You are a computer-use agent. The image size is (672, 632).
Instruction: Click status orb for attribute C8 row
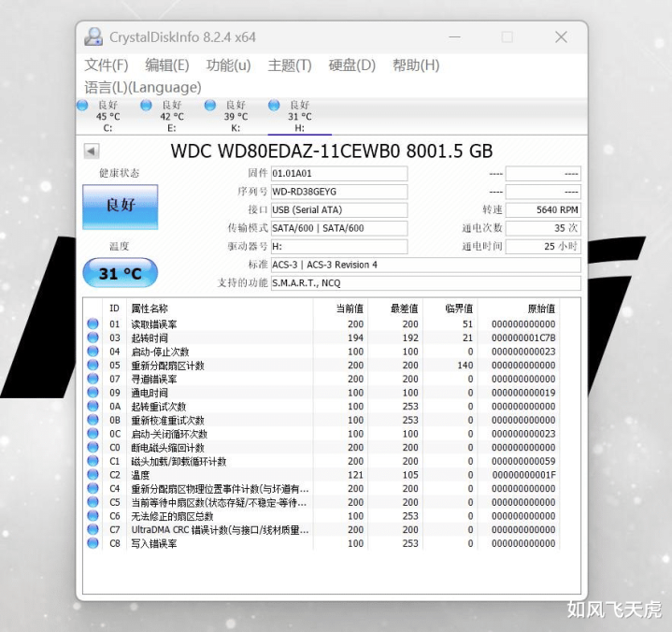[x=93, y=543]
